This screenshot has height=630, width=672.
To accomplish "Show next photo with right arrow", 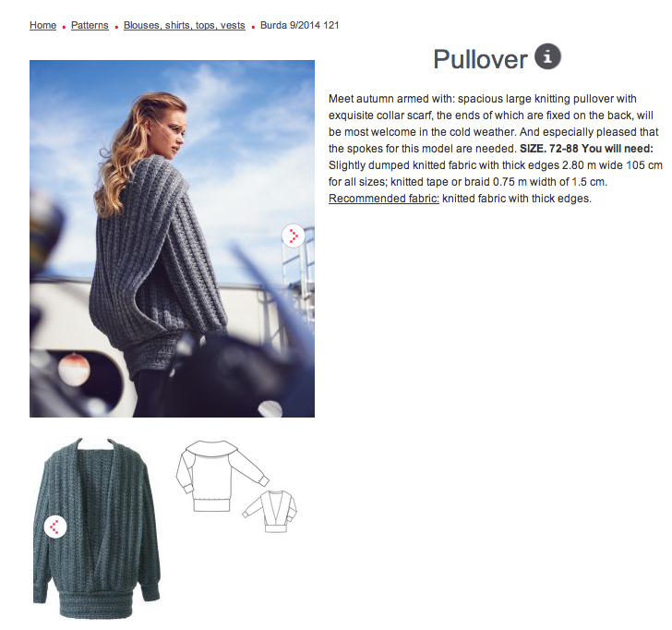I will (294, 236).
